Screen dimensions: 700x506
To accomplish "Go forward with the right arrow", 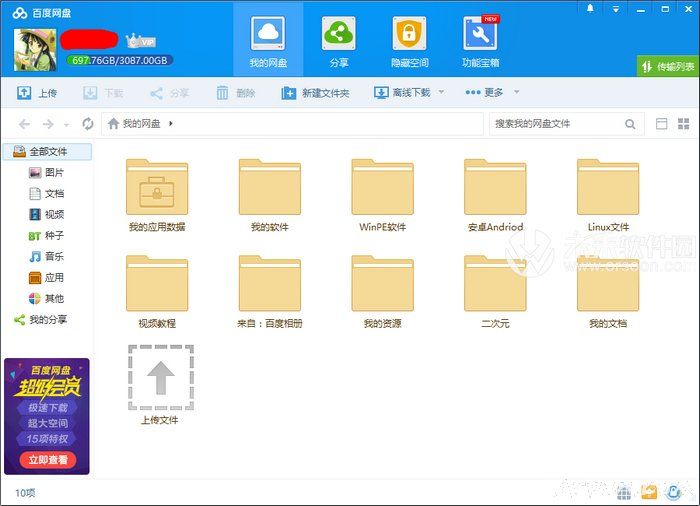I will tap(48, 124).
